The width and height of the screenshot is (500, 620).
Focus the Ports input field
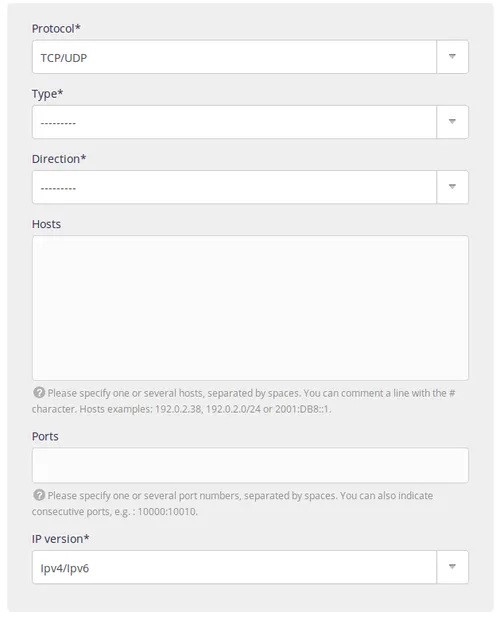click(250, 465)
